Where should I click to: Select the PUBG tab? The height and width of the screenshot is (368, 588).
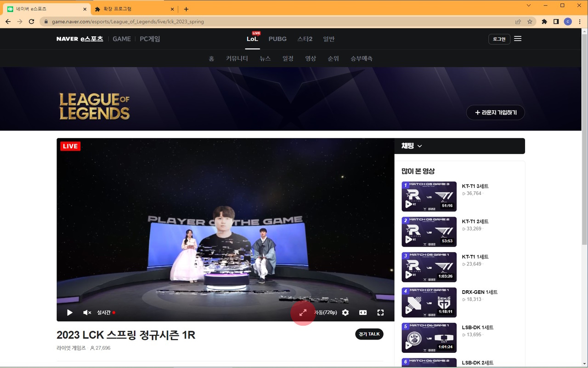[x=277, y=39]
